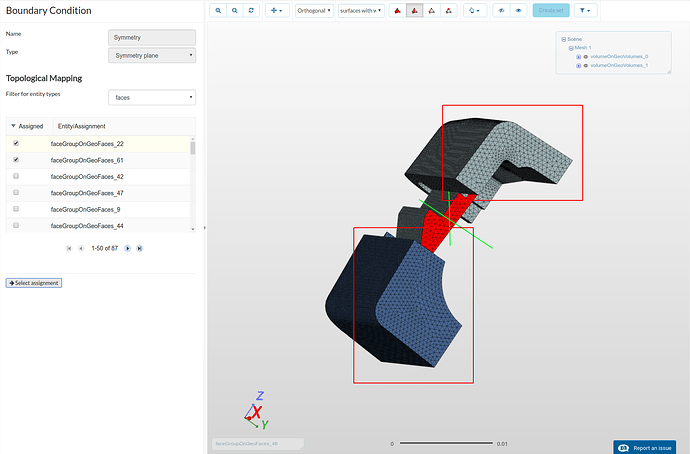Image resolution: width=690 pixels, height=454 pixels.
Task: Jump to last page of entities
Action: tap(139, 248)
